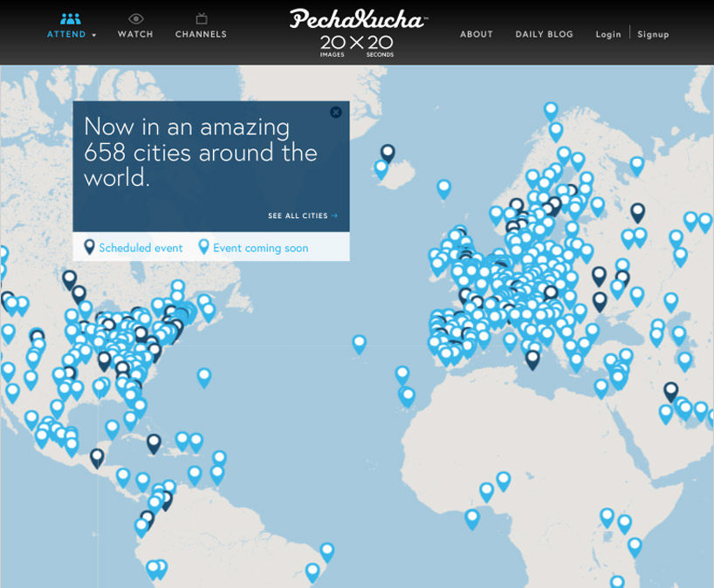Toggle the dark pin marker in the legend
Image resolution: width=714 pixels, height=588 pixels.
point(87,247)
